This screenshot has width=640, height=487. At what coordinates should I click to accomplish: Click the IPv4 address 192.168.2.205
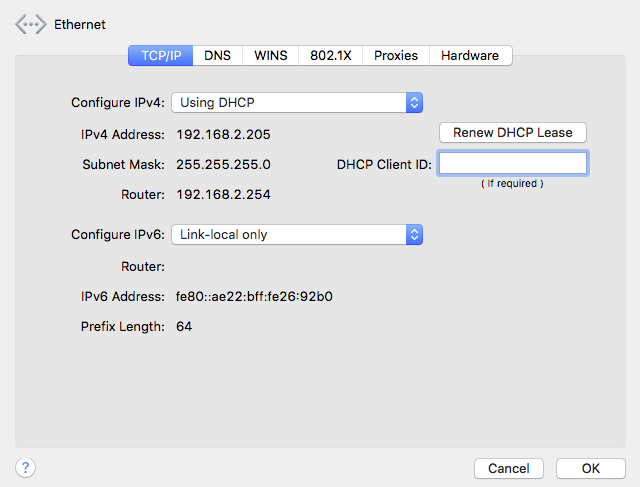[223, 134]
